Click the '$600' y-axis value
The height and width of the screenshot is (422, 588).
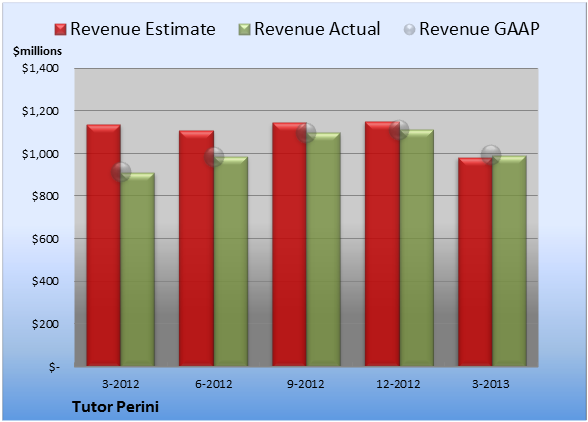tap(45, 239)
